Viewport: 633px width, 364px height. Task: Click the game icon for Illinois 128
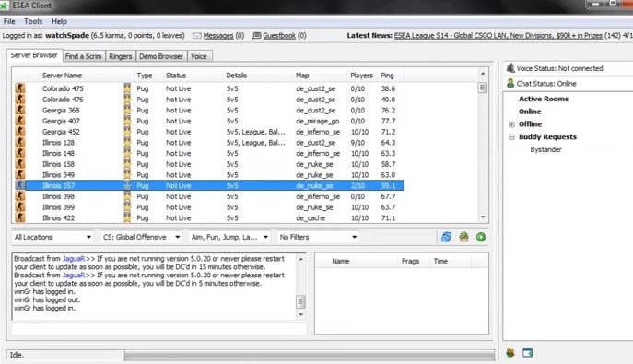(x=19, y=142)
